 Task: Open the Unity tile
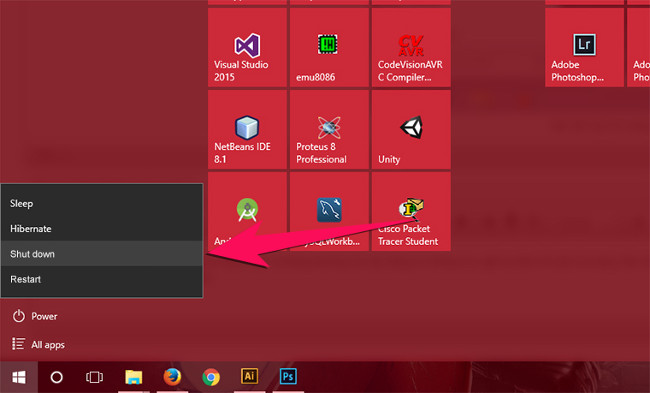tap(411, 129)
